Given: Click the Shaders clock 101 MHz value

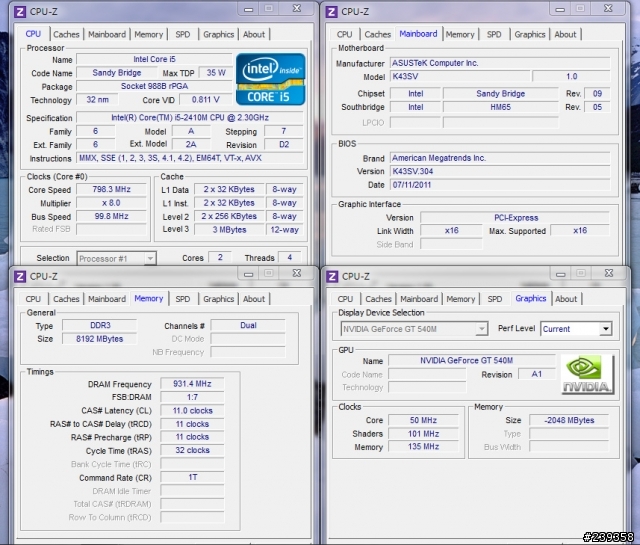Looking at the screenshot, I should tap(423, 434).
